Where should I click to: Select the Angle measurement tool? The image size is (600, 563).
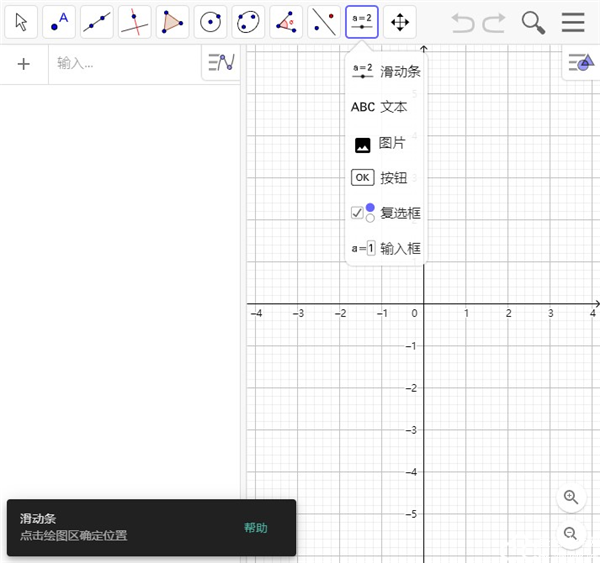(x=286, y=22)
